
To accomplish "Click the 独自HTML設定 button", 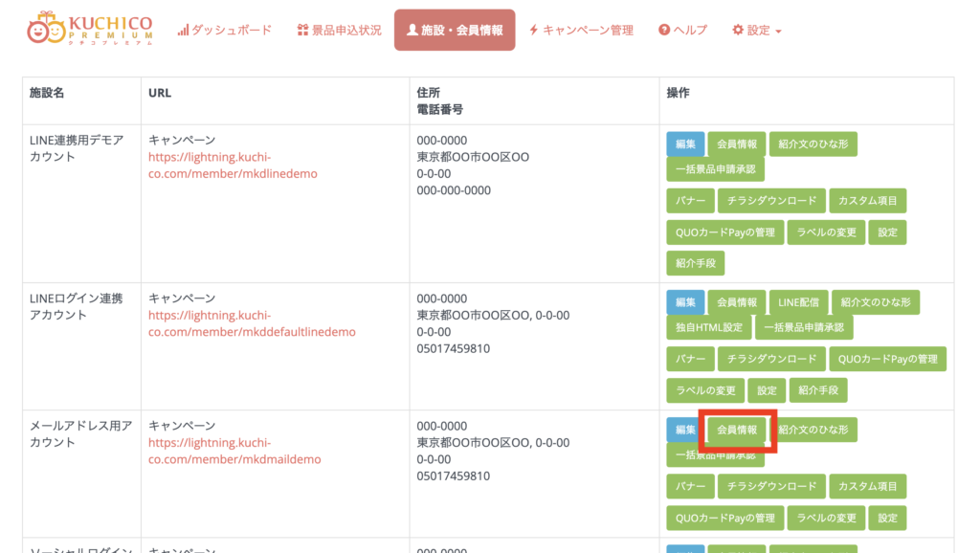I will tap(708, 327).
